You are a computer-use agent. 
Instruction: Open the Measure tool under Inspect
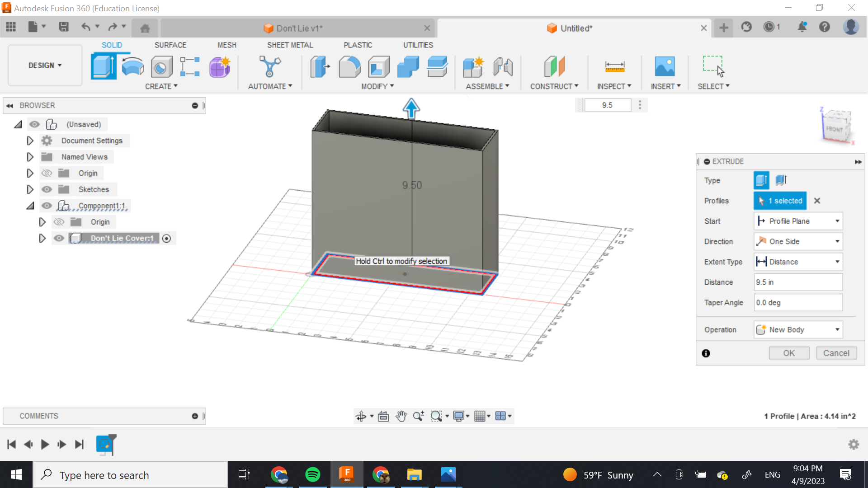(x=614, y=67)
